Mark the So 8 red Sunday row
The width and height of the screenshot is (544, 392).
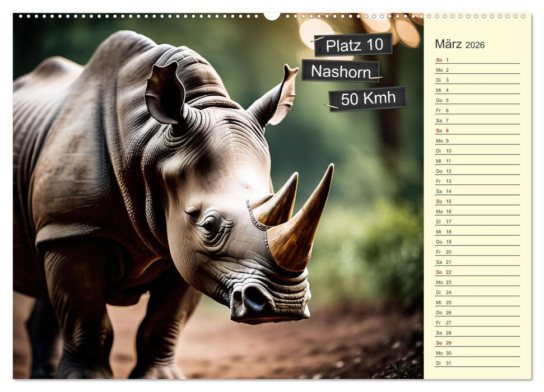coord(443,129)
